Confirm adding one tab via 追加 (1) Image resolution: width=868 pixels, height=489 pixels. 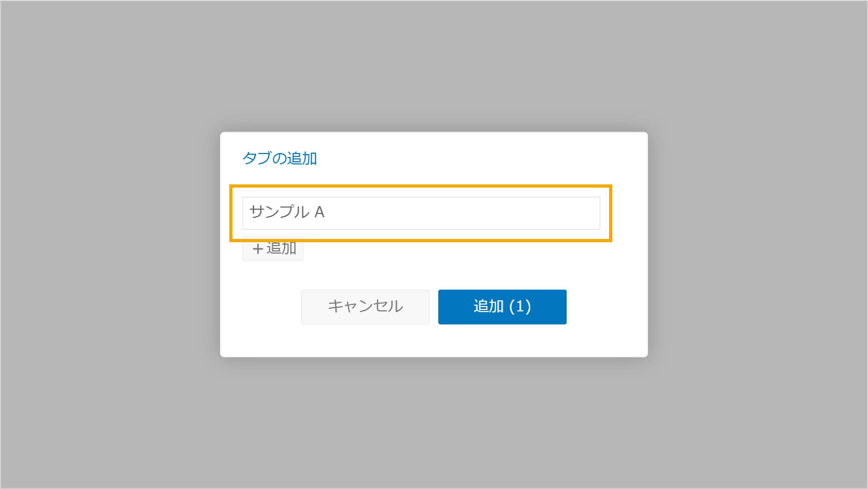(x=502, y=307)
